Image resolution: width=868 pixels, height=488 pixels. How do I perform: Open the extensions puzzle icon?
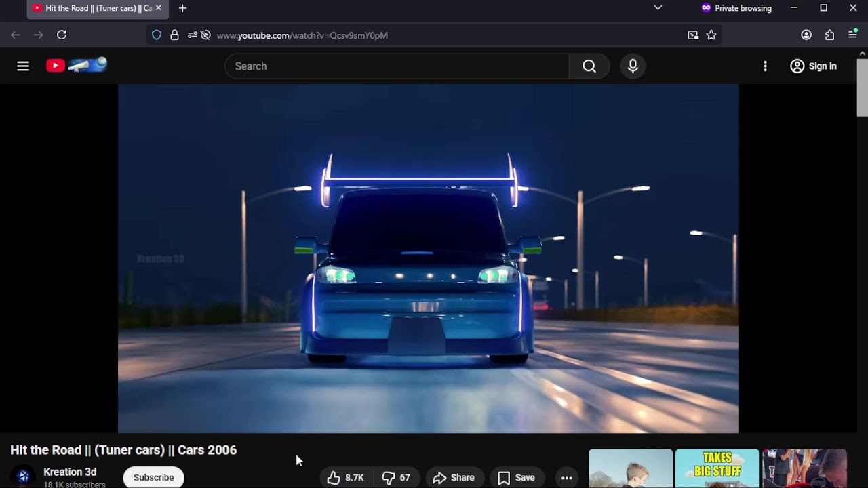coord(829,35)
